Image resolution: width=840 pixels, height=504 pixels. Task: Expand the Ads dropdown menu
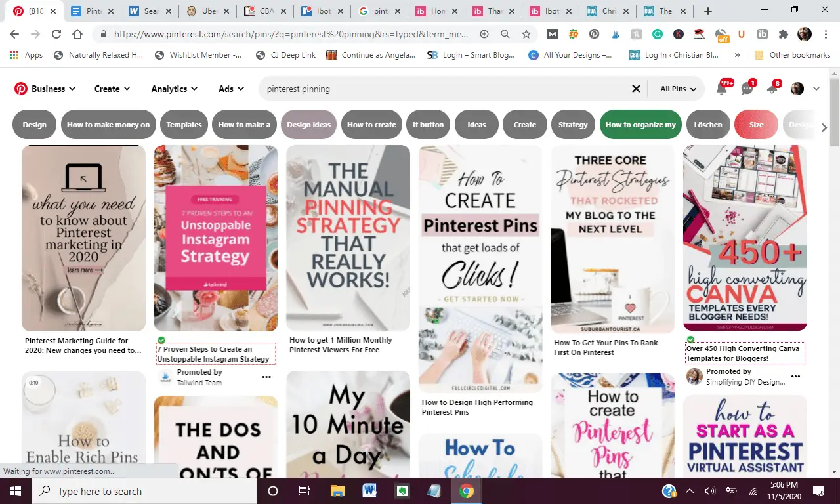(x=232, y=89)
